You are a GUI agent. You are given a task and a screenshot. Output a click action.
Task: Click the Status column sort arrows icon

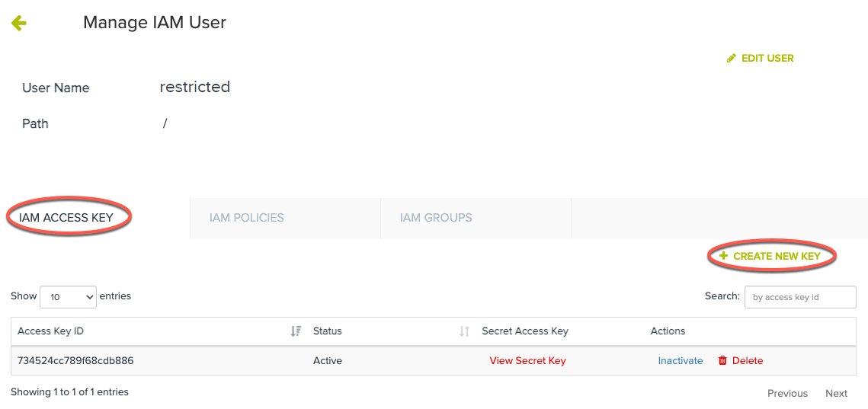pyautogui.click(x=464, y=331)
